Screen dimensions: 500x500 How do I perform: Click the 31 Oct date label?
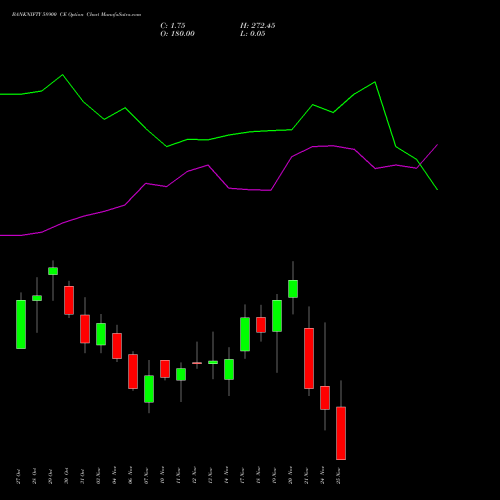point(82,476)
